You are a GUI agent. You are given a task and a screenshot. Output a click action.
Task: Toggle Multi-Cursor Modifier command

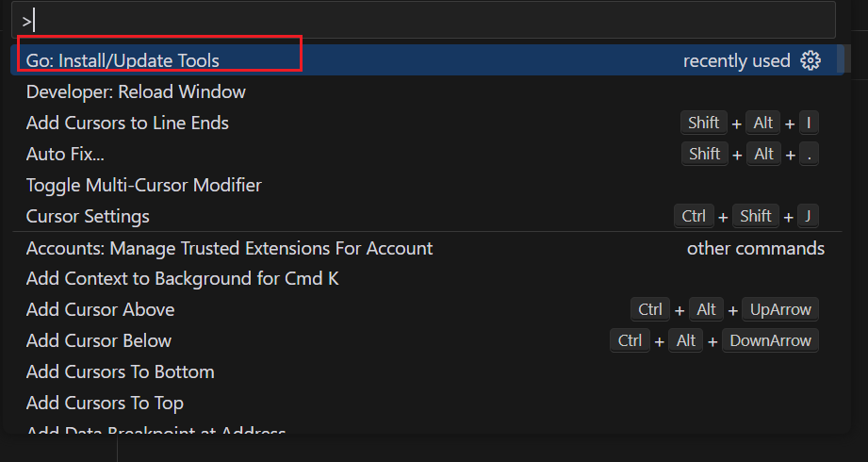tap(143, 185)
